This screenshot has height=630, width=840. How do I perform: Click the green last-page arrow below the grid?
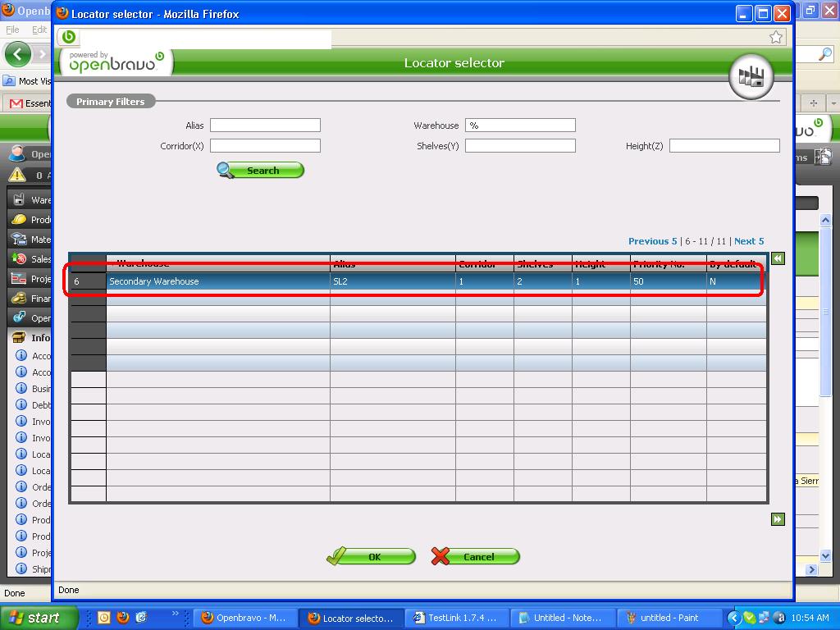pos(778,519)
